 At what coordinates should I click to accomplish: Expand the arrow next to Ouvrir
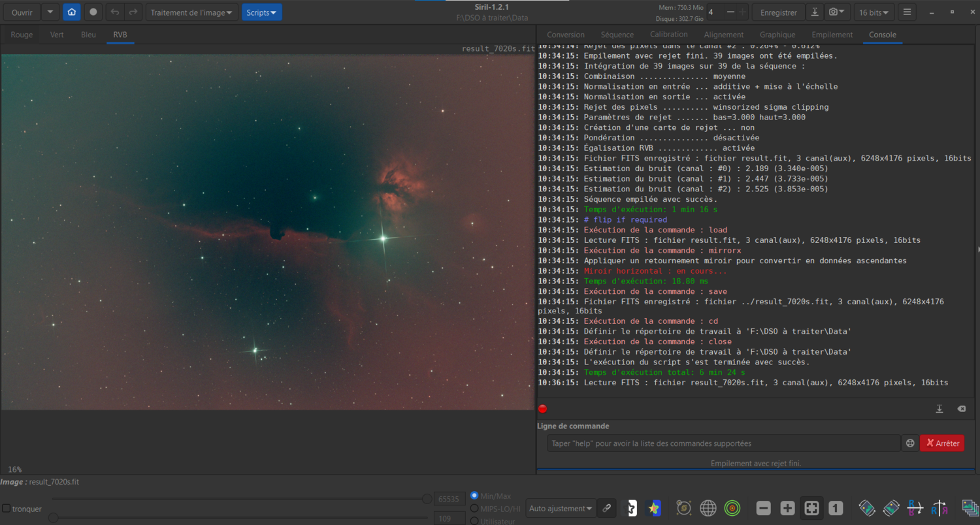(50, 12)
